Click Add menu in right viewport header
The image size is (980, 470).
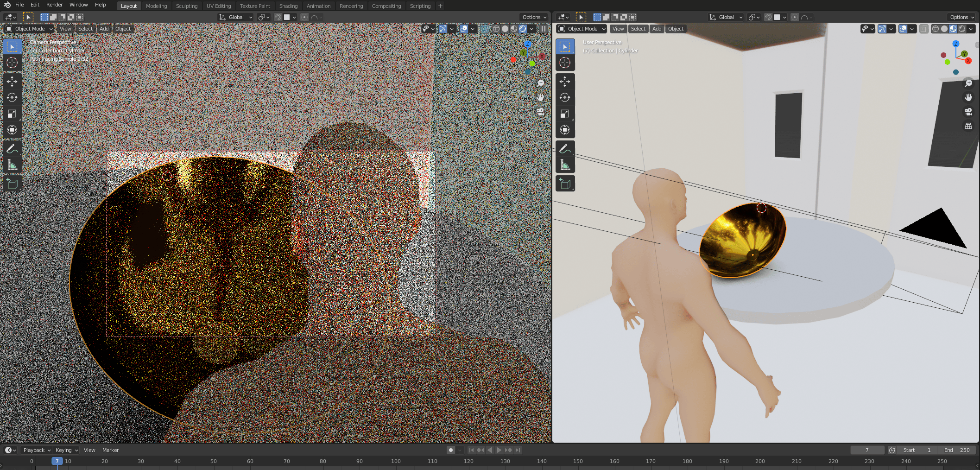pyautogui.click(x=657, y=29)
